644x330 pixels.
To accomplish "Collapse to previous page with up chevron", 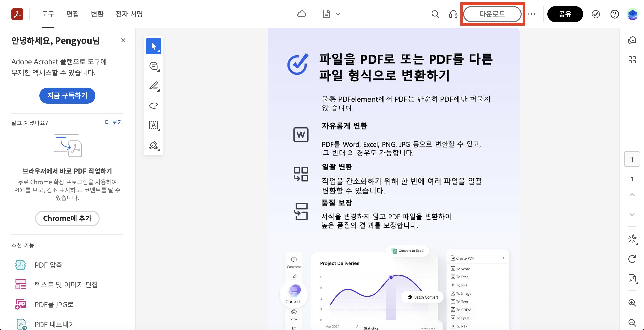I will [x=632, y=195].
